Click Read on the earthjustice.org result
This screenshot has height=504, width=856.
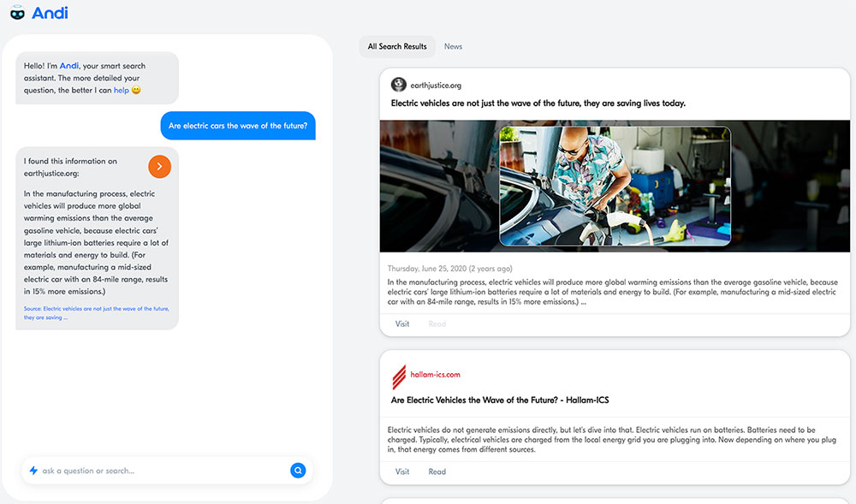coord(437,324)
